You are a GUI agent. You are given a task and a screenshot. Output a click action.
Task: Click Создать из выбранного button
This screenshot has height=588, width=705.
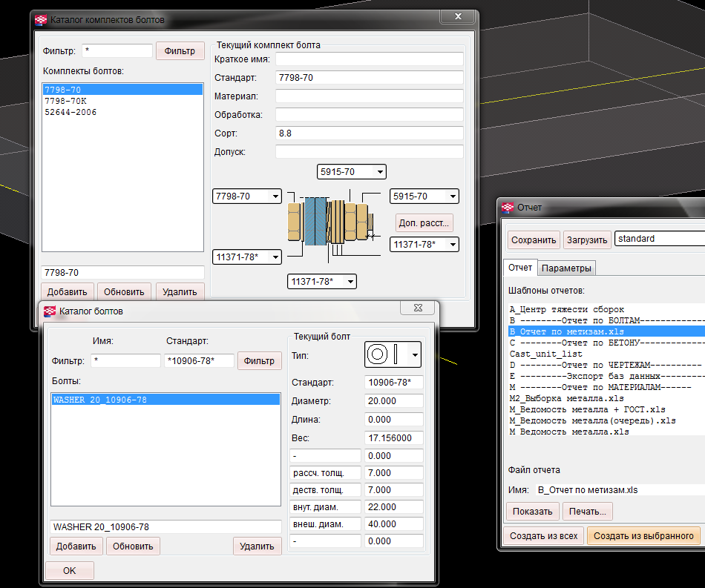coord(643,535)
